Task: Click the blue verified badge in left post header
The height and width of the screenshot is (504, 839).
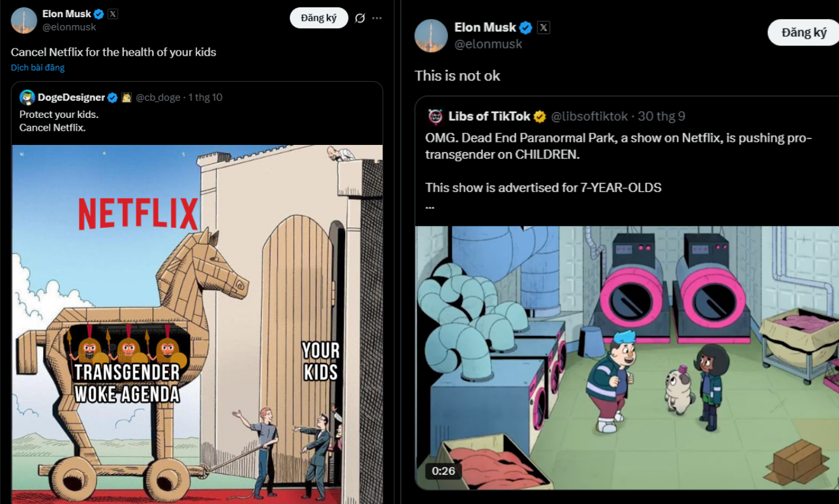Action: pos(99,14)
